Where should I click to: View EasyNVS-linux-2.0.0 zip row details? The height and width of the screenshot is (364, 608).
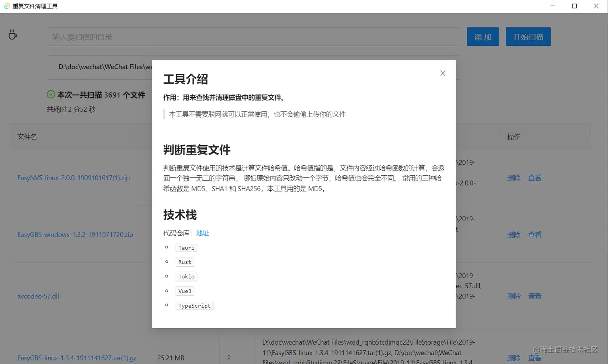535,178
